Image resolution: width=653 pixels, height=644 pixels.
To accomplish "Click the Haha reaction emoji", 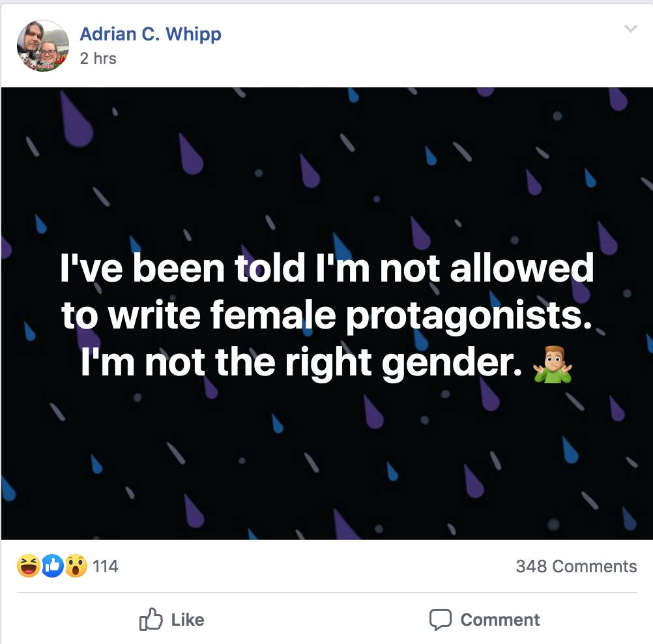I will [x=29, y=566].
